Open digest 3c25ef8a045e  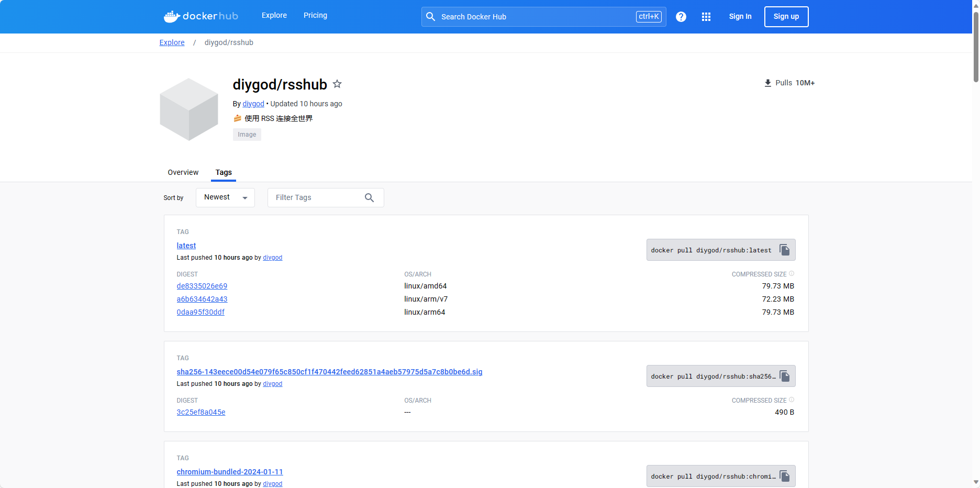201,412
